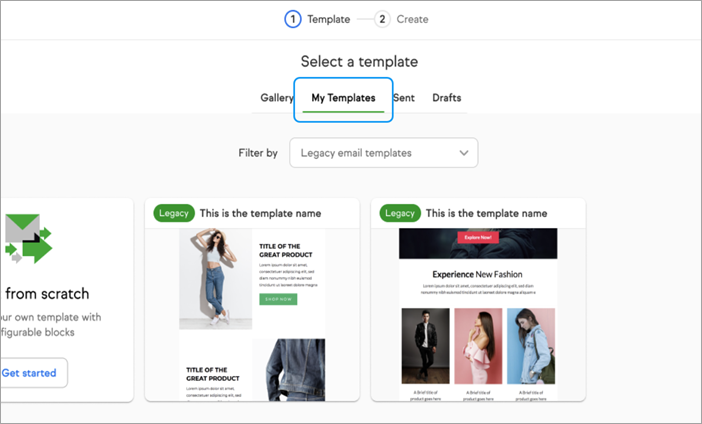Click Experience New Fashion headline text
The height and width of the screenshot is (424, 702).
(x=477, y=274)
